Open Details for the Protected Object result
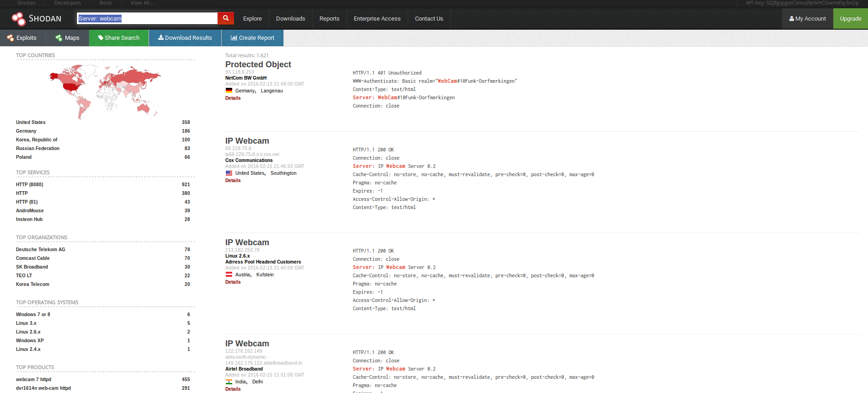 point(233,98)
